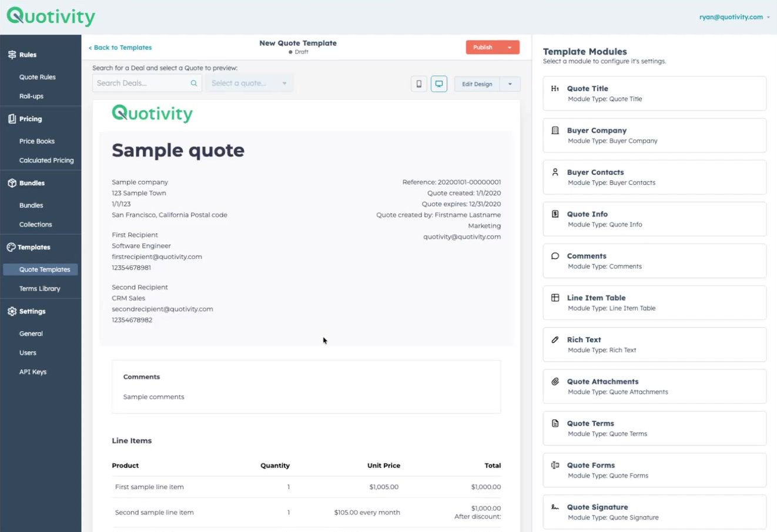Open Terms Library in the sidebar

39,288
